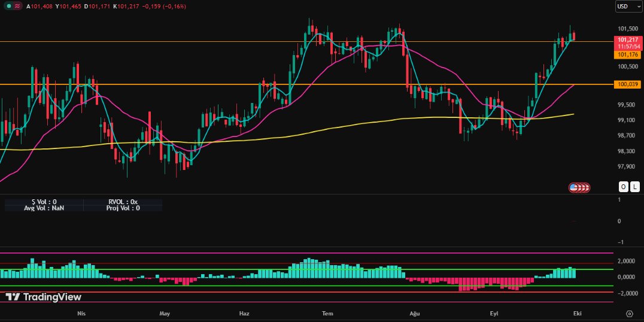This screenshot has height=322, width=644.
Task: Click the 101,500 price axis label
Action: click(627, 29)
